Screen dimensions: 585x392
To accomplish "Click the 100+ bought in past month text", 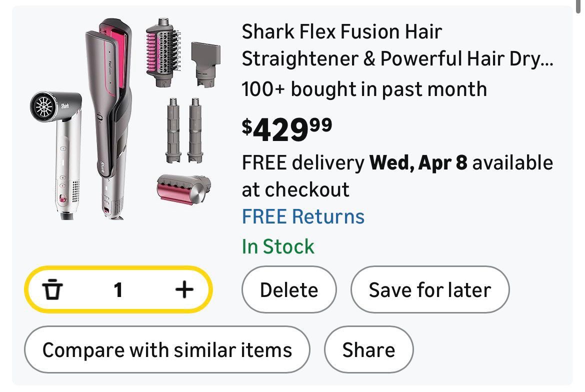I will click(x=364, y=89).
